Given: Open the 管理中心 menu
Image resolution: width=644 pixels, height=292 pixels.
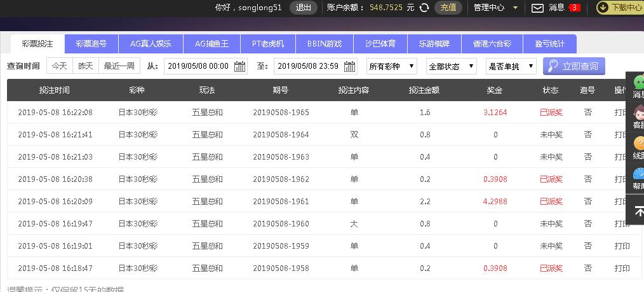Looking at the screenshot, I should pyautogui.click(x=495, y=8).
